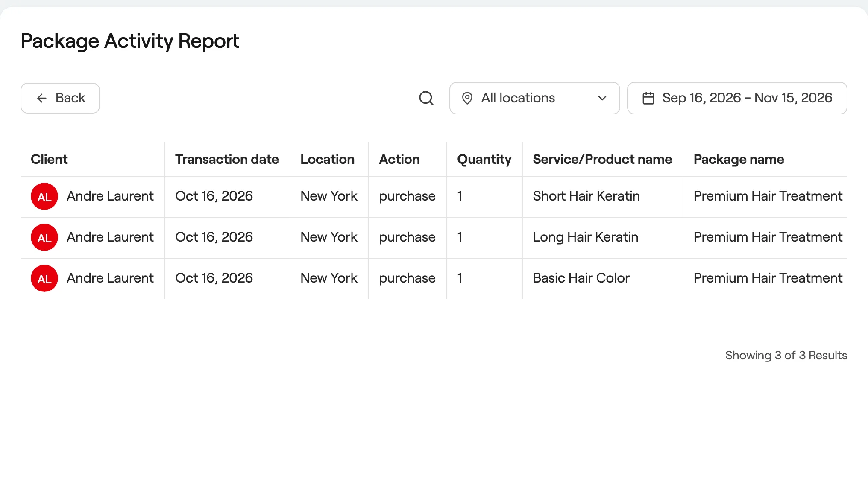
Task: Click the All locations chevron arrow
Action: 602,98
